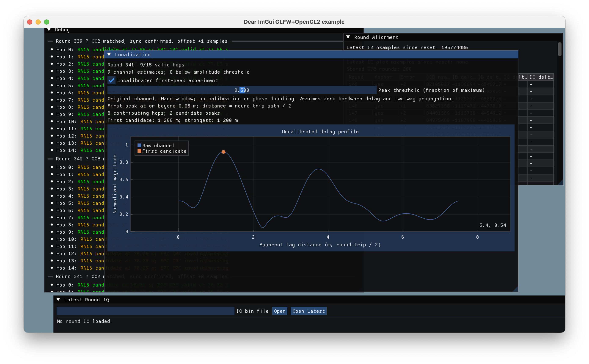Select Round 339 Hop 7 log line
The height and width of the screenshot is (364, 589).
point(80,100)
